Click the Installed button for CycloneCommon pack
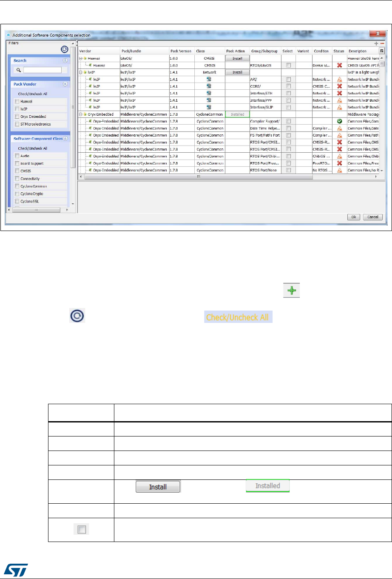Image resolution: width=392 pixels, height=579 pixels. (x=237, y=114)
